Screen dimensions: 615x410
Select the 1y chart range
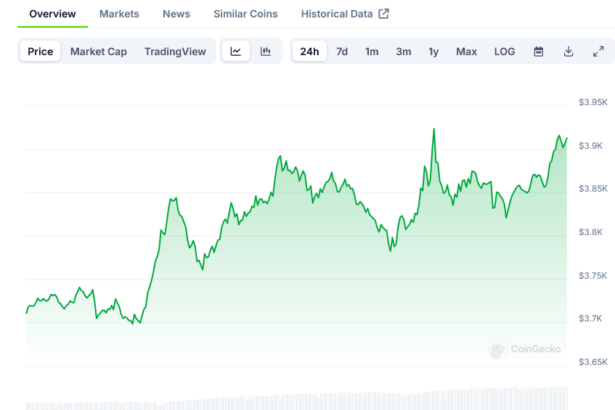coord(433,51)
